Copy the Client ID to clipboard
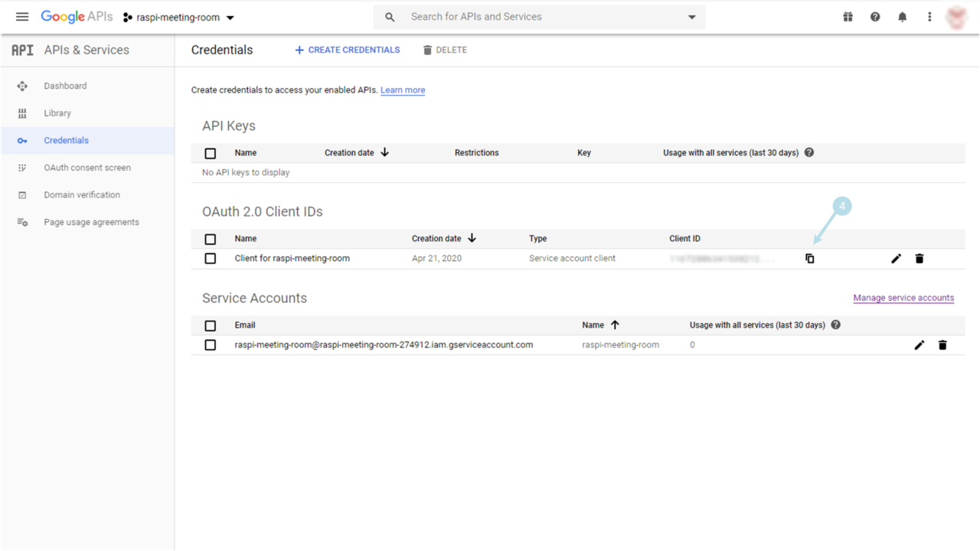Image resolution: width=980 pixels, height=551 pixels. tap(810, 258)
